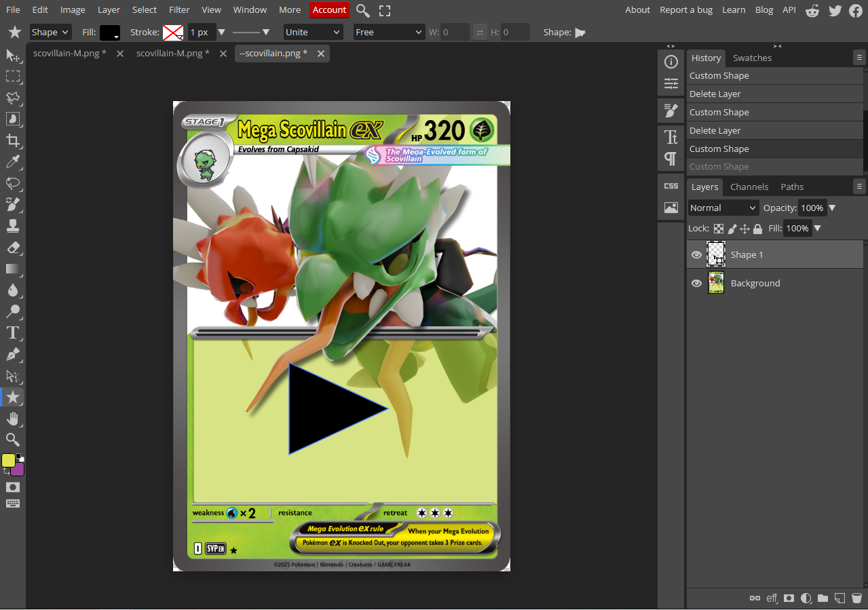
Task: Toggle lock transparent pixels
Action: (718, 229)
